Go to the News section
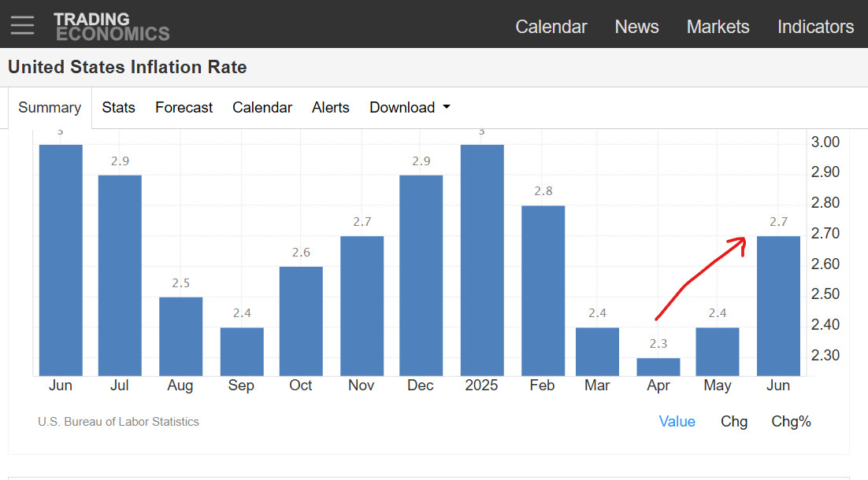The width and height of the screenshot is (868, 480). click(x=636, y=27)
